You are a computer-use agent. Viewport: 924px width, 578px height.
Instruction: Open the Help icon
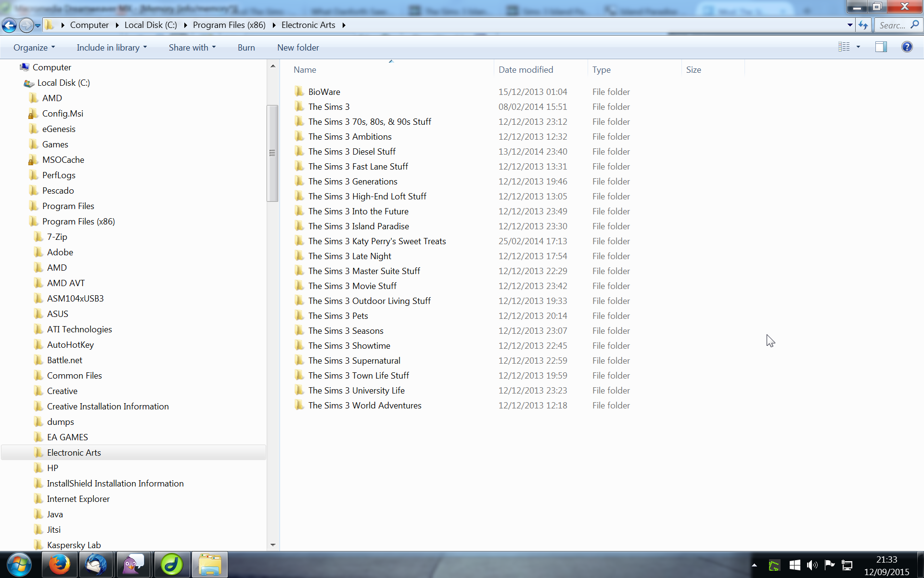(907, 47)
